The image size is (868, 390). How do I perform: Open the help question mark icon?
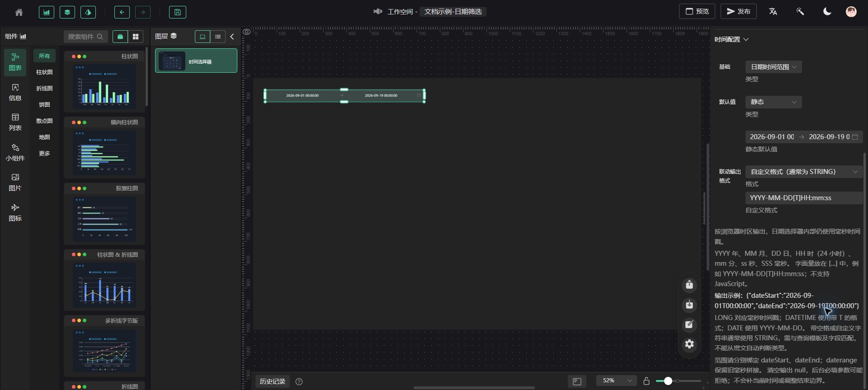[299, 381]
